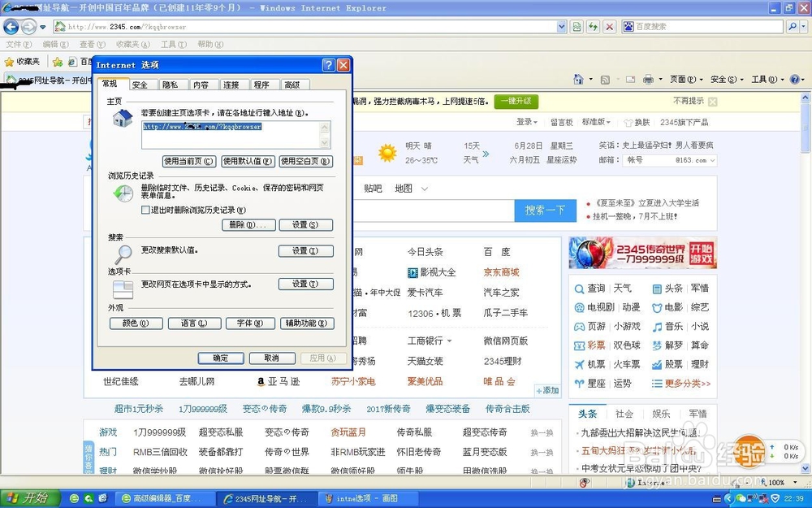
Task: Click the 辅助功能(E) button
Action: coord(307,323)
